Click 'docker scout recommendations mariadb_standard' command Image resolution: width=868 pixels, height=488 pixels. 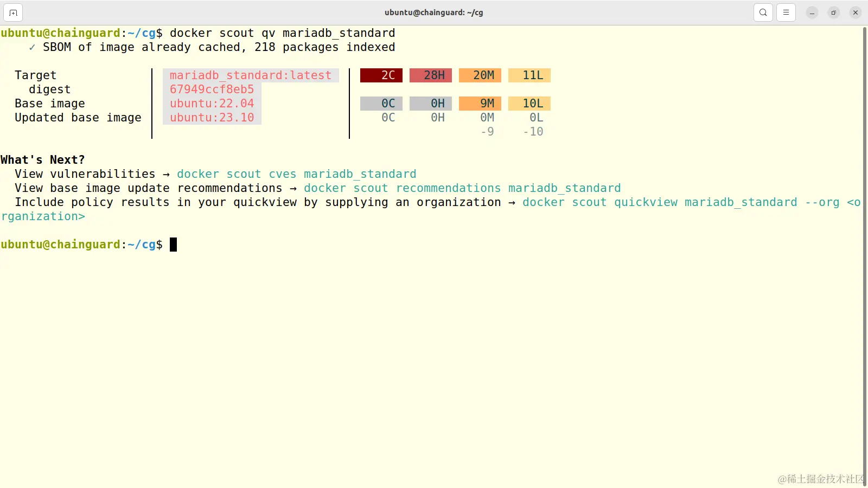[462, 188]
